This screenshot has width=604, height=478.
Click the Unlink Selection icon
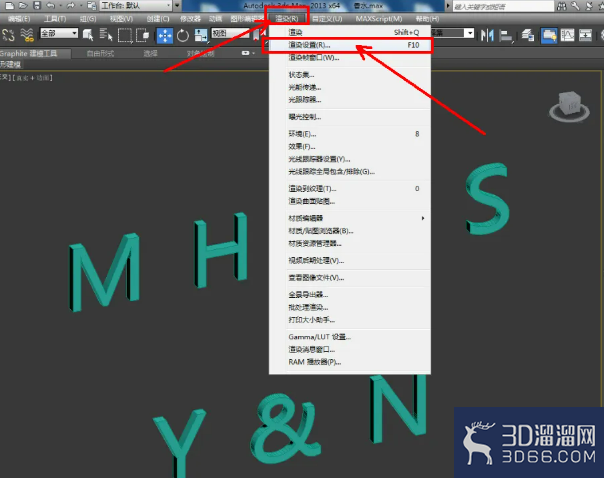[8, 35]
